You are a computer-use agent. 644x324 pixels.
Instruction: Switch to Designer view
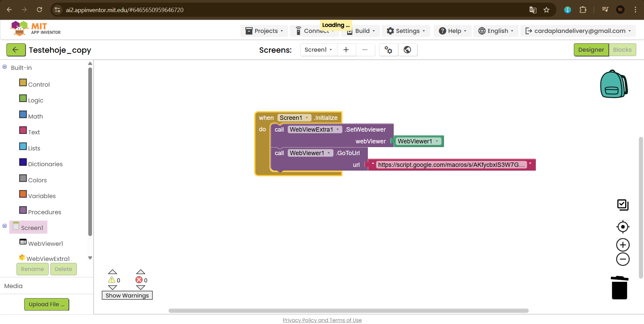pos(591,50)
